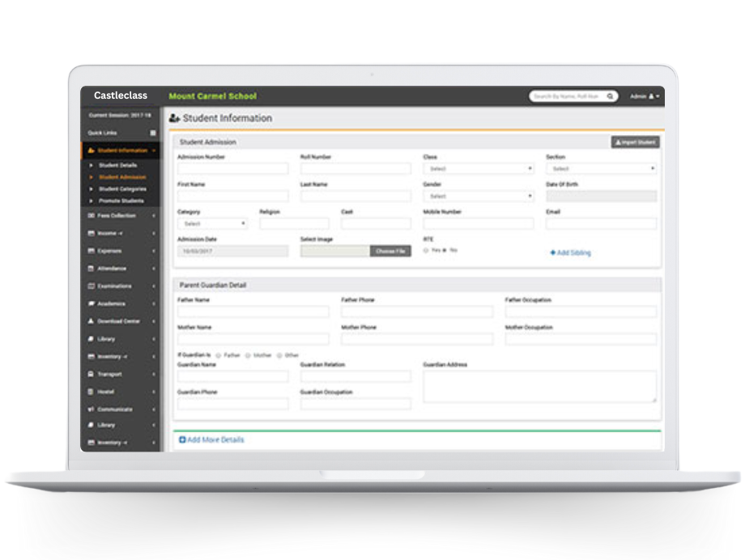The image size is (745, 560).
Task: Click the Academics graduation cap icon
Action: click(x=92, y=303)
